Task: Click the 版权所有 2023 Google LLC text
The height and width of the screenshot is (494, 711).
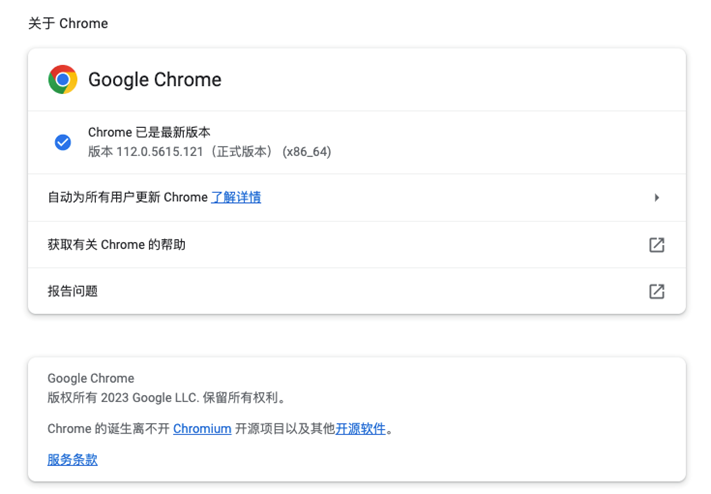Action: (152, 397)
